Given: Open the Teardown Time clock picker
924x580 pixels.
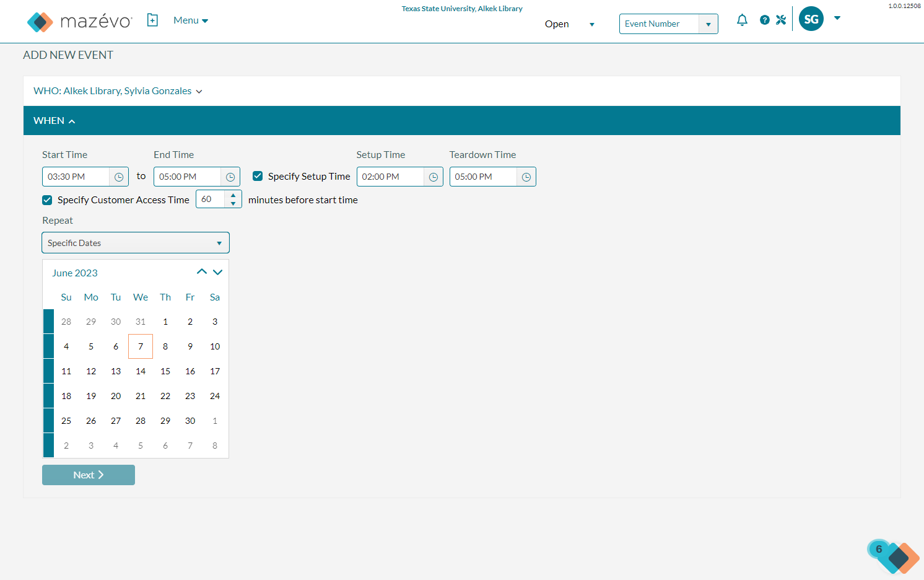Looking at the screenshot, I should (x=526, y=177).
